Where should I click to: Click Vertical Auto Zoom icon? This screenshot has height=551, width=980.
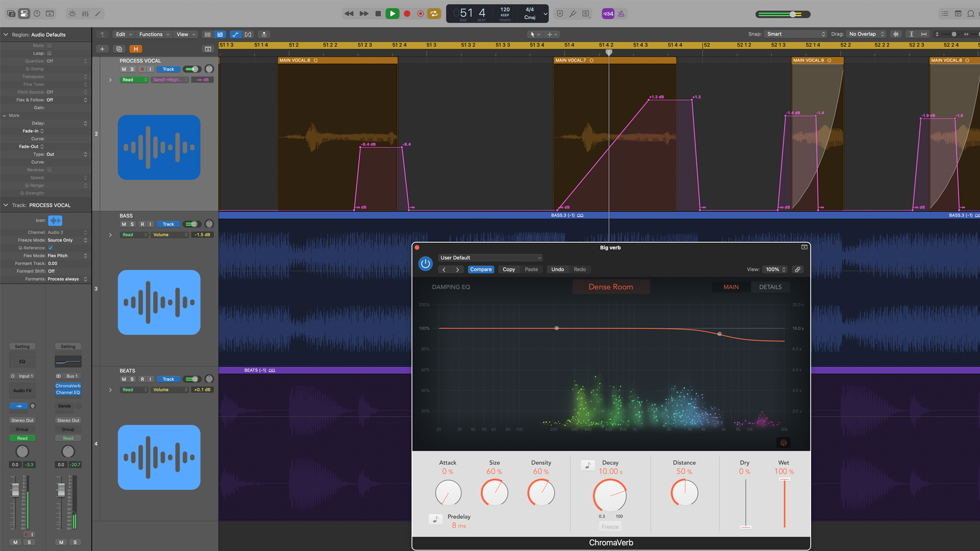[912, 34]
